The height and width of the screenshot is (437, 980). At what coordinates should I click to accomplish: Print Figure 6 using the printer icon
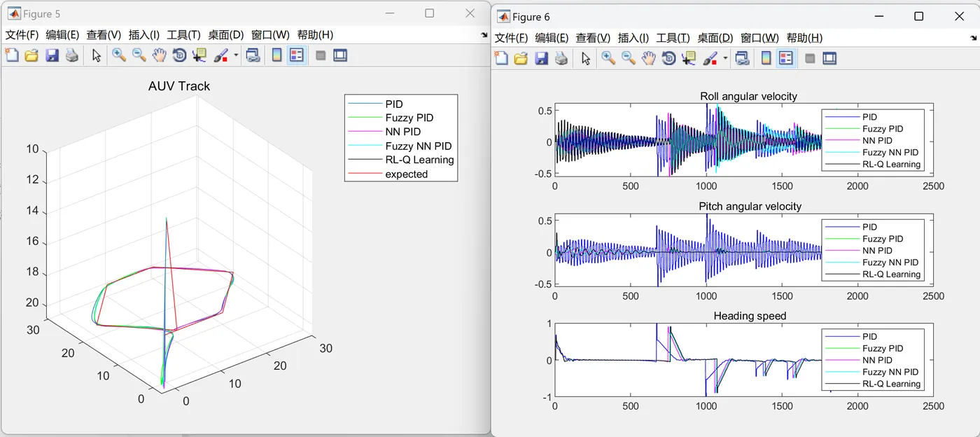click(x=561, y=58)
